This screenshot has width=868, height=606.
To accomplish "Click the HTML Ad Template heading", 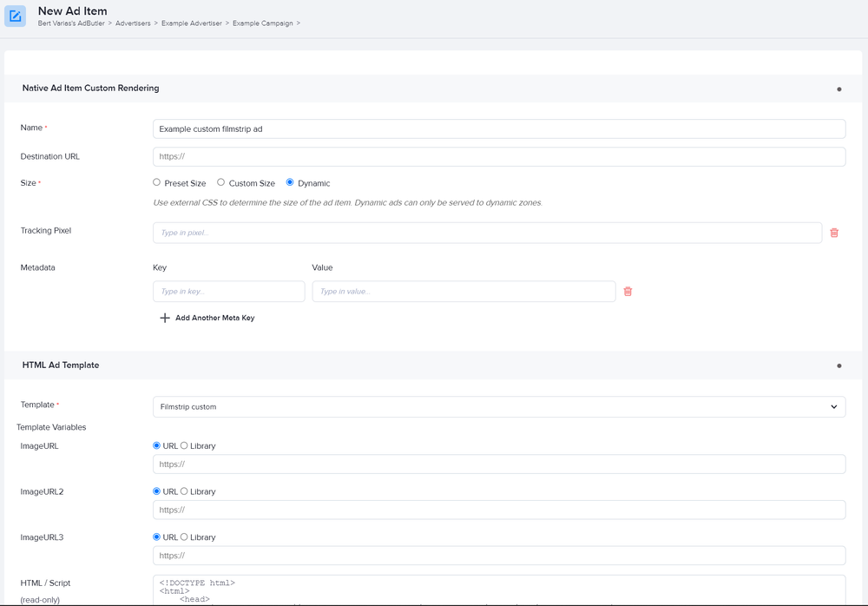I will click(x=61, y=365).
